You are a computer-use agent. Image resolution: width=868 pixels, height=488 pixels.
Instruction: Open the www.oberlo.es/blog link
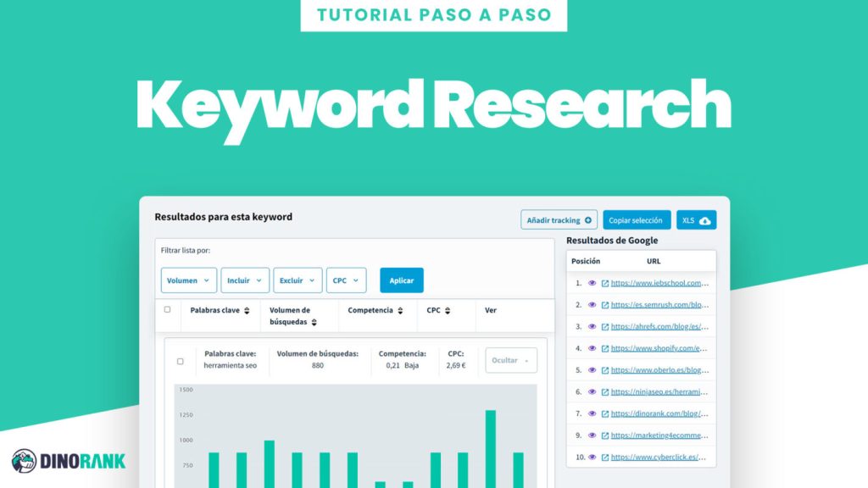[659, 370]
